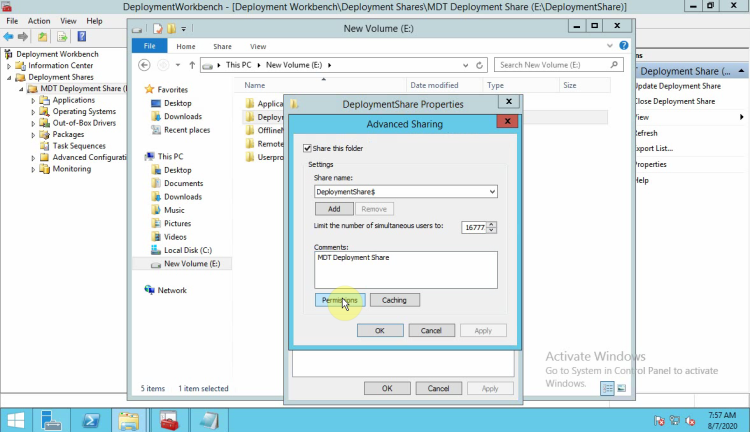Click the Caching button

pos(394,300)
